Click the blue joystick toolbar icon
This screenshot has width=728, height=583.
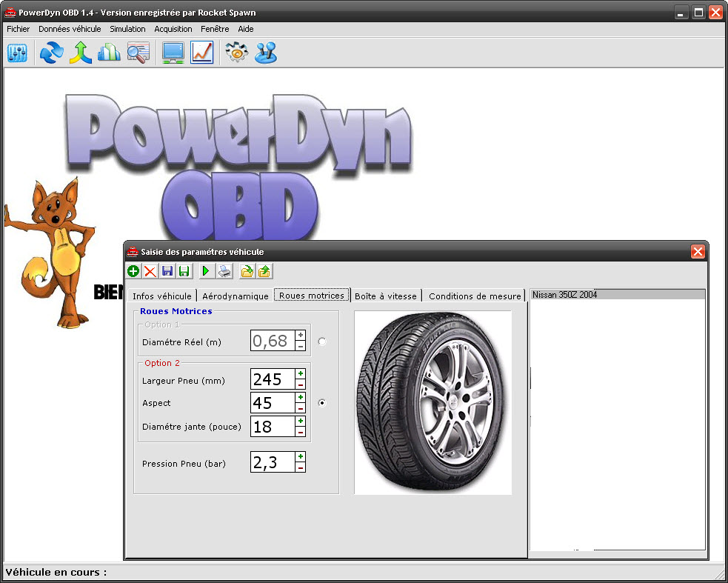[x=266, y=53]
